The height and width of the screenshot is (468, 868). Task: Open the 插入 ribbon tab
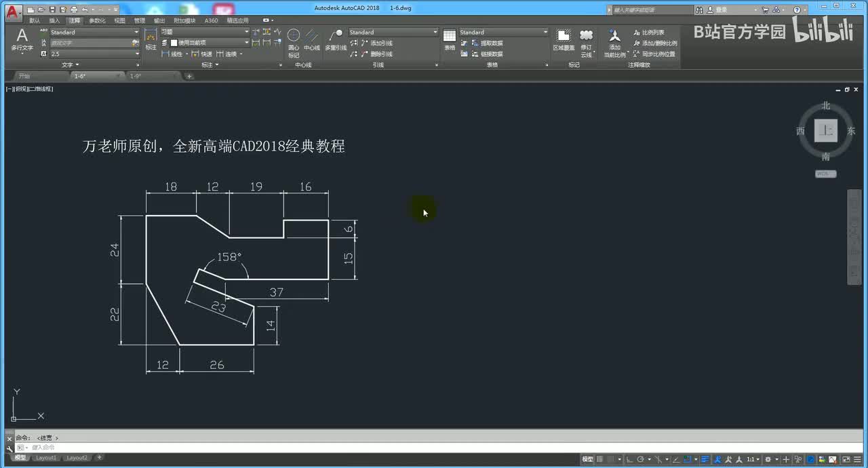[x=54, y=21]
